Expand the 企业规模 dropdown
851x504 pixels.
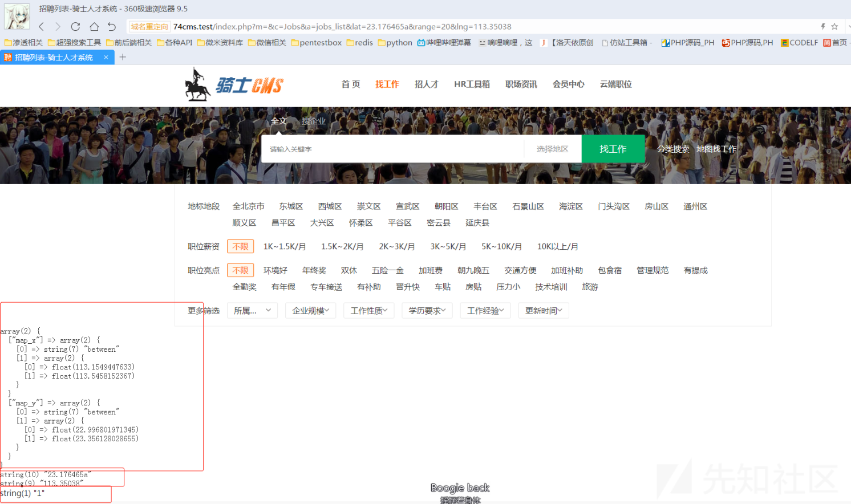[310, 311]
